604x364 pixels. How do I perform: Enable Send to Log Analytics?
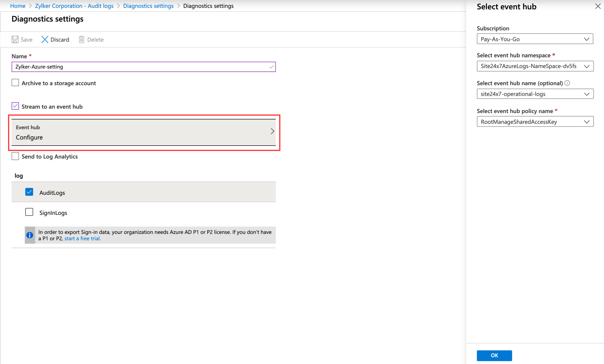click(15, 156)
